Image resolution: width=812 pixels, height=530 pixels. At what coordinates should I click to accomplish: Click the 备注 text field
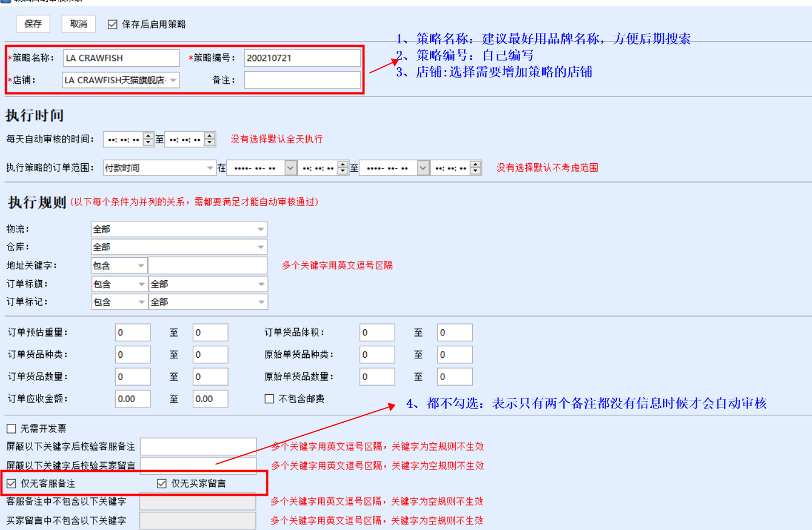[x=302, y=80]
